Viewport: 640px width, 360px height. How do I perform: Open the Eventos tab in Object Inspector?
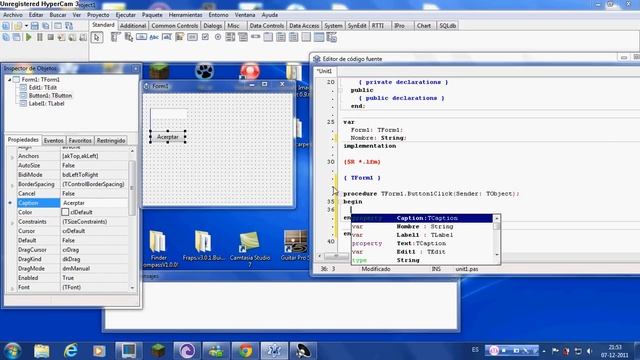[53, 140]
